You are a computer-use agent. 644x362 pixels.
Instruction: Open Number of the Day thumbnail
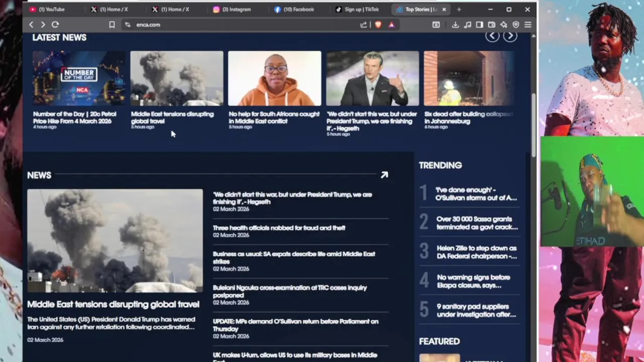79,78
